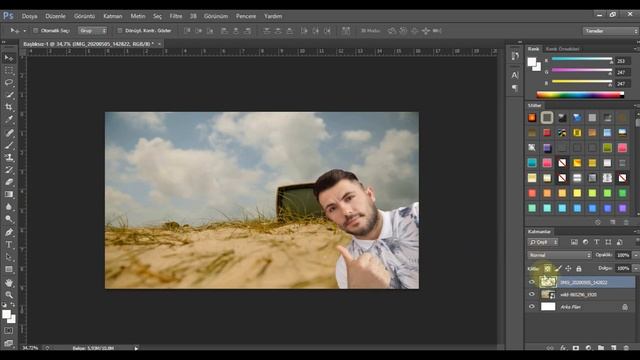The image size is (640, 360).
Task: Click the color spectrum ramp bar
Action: pyautogui.click(x=580, y=95)
